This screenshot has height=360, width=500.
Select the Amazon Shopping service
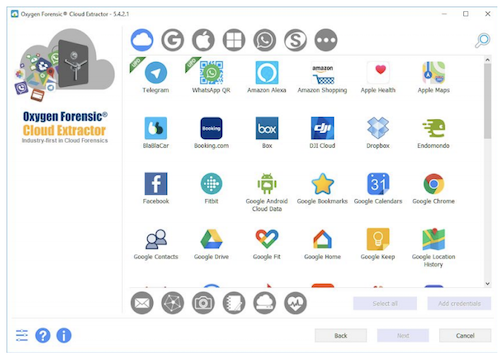point(322,77)
